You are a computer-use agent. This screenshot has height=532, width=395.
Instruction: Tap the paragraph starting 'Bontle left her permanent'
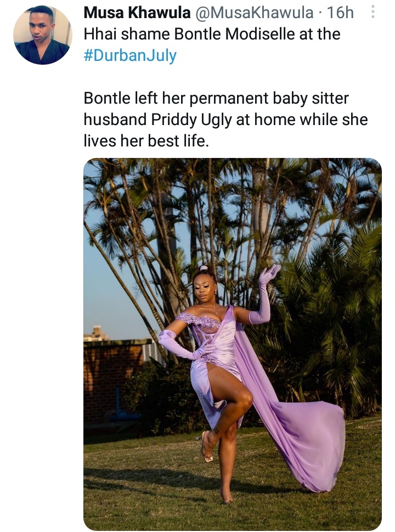225,120
